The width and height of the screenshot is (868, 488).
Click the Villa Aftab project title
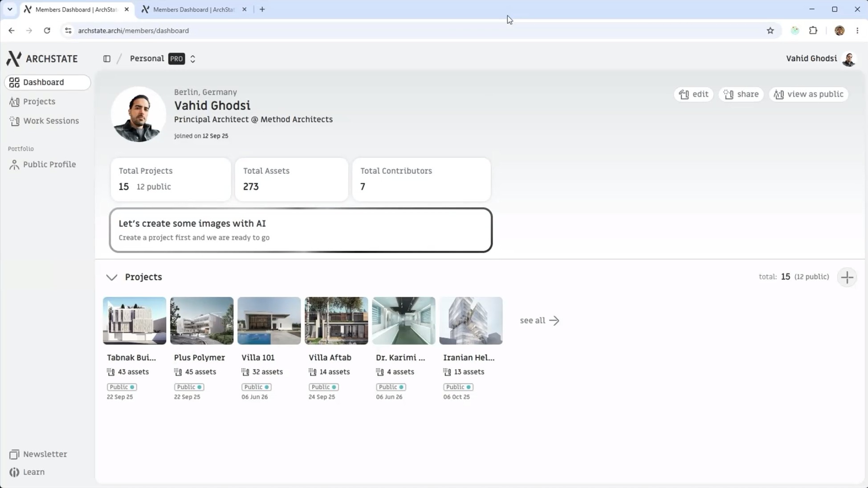tap(330, 357)
